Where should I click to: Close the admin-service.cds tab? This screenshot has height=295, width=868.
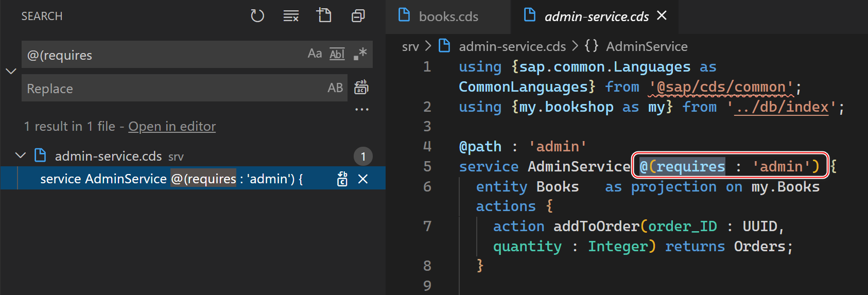click(662, 16)
